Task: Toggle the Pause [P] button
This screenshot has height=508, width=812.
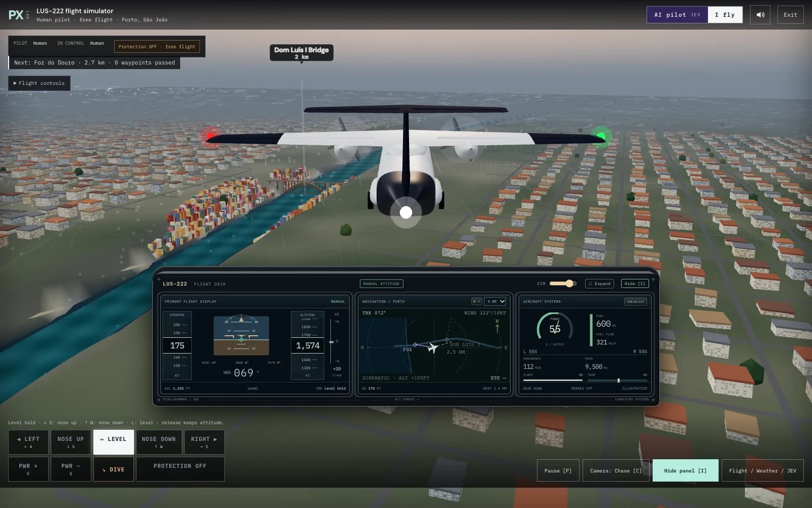Action: 558,470
